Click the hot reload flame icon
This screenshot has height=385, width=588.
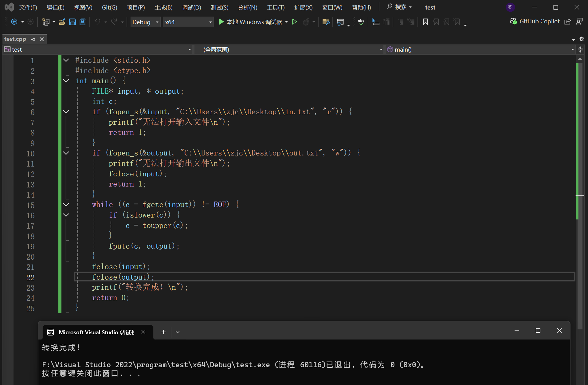click(306, 22)
